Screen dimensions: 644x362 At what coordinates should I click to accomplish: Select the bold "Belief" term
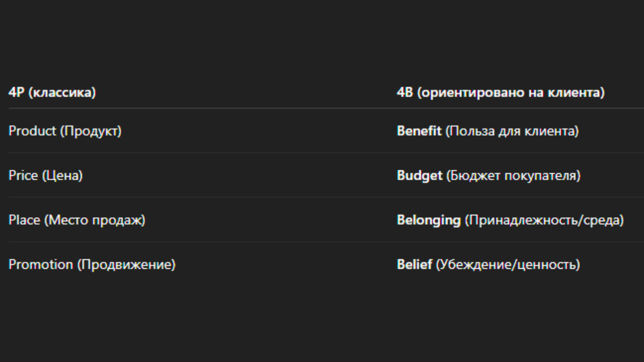414,264
